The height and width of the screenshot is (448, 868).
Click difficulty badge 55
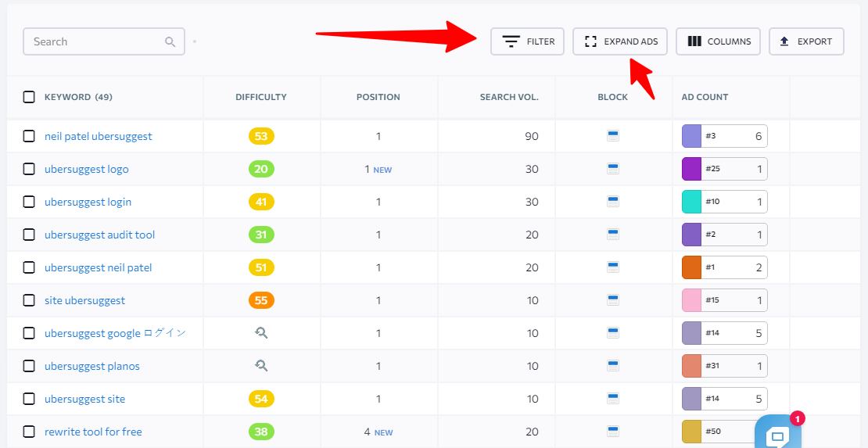click(261, 300)
